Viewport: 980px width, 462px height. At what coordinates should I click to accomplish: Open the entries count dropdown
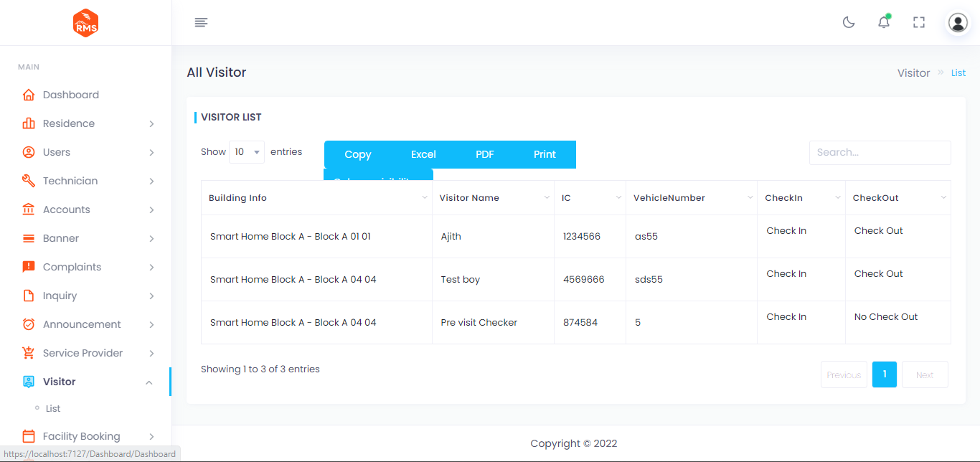coord(247,152)
